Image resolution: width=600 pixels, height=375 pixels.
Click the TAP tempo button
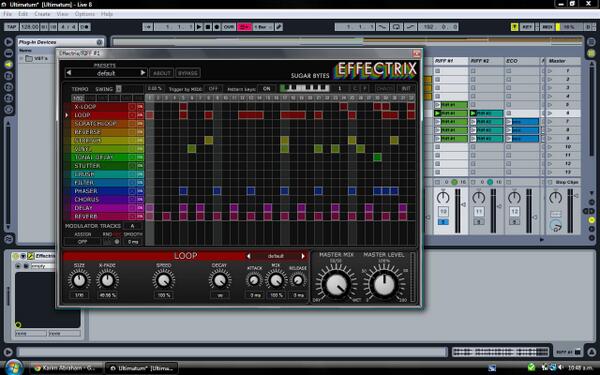coord(11,27)
